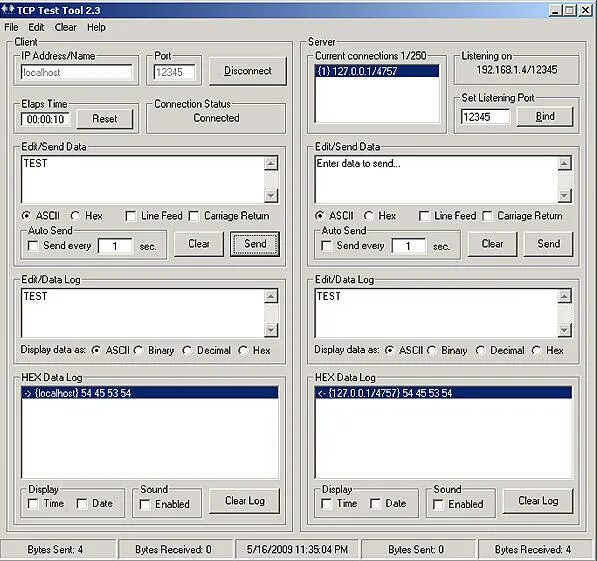Click the TCP Test Tool title bar icon
The width and height of the screenshot is (597, 561).
(x=7, y=9)
